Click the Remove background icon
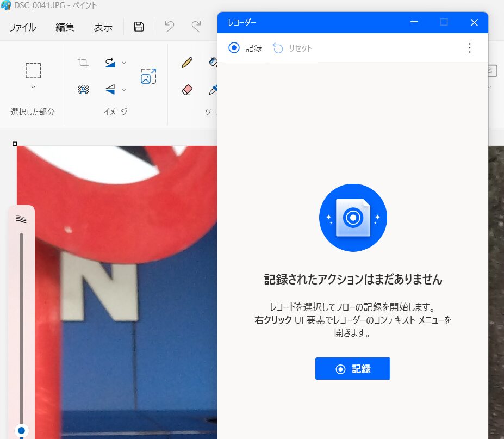Viewport: 504px width, 439px height. click(x=83, y=90)
